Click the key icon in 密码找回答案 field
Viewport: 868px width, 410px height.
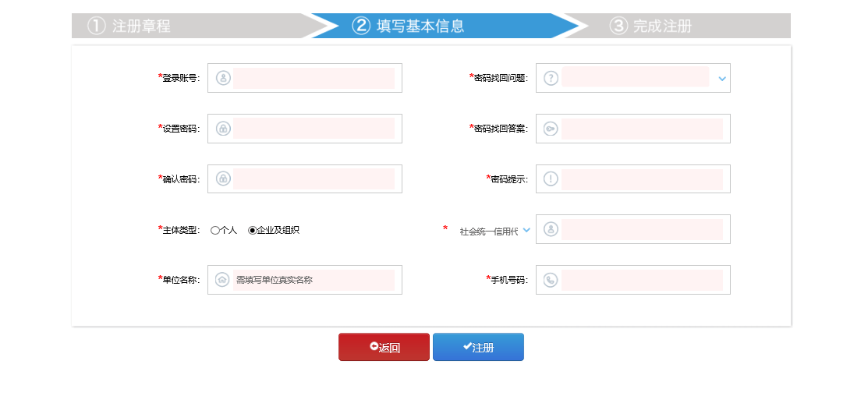coord(551,129)
